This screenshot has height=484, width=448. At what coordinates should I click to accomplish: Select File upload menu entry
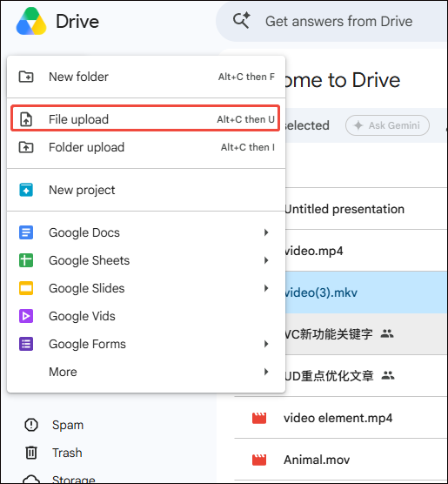145,119
